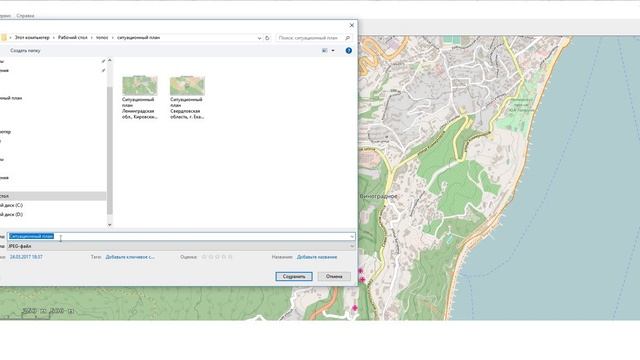Click the lowest pink marker on the map
This screenshot has width=640, height=360.
point(355,308)
